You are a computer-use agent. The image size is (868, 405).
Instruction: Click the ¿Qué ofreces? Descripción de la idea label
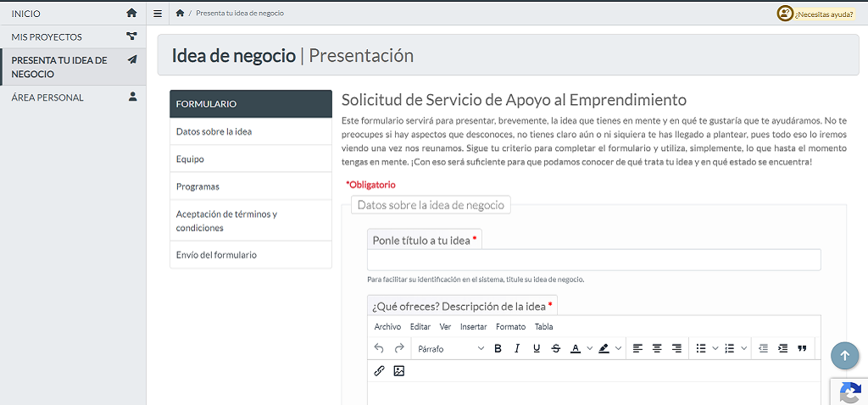click(x=463, y=305)
